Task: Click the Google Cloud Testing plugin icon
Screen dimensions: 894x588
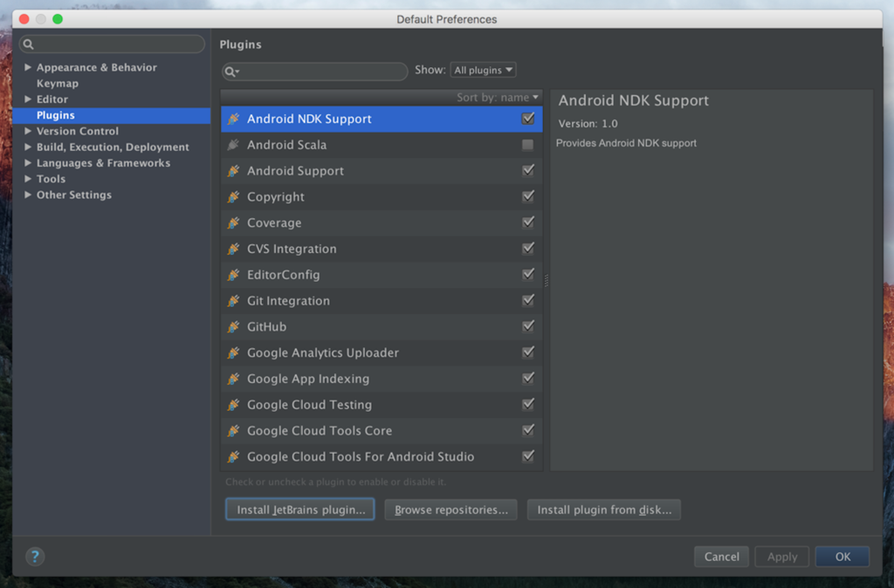Action: [233, 405]
